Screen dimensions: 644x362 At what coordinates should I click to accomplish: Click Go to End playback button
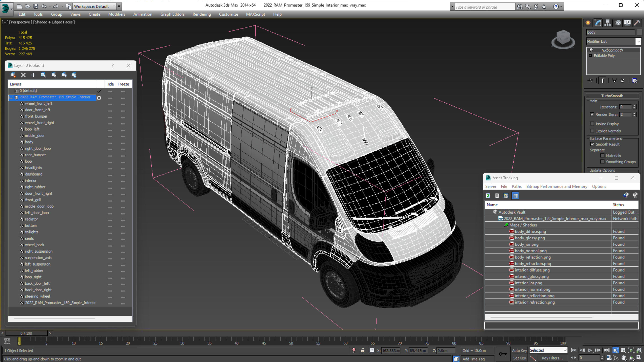[606, 350]
